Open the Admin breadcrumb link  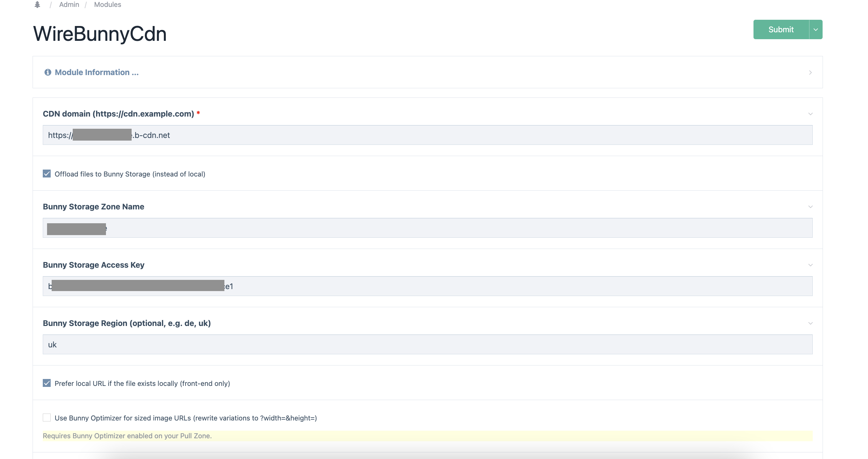coord(69,4)
